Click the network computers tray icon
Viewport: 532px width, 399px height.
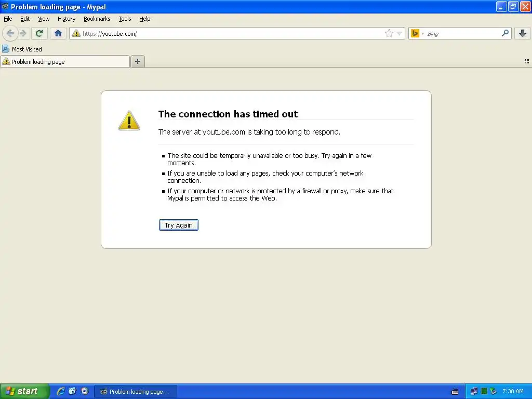(474, 391)
